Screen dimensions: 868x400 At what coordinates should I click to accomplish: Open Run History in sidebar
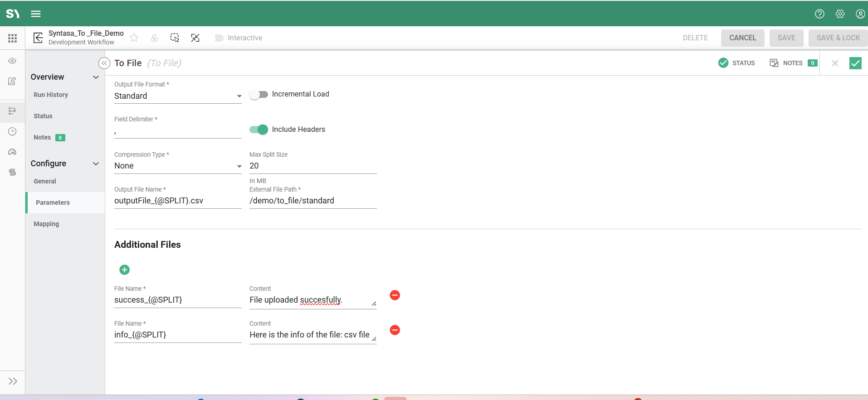(51, 95)
